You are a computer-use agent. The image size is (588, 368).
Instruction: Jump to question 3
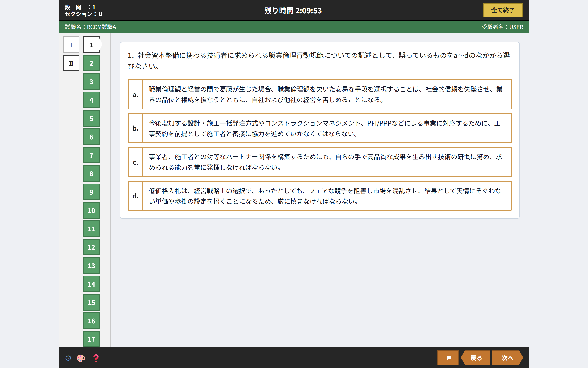pos(92,81)
